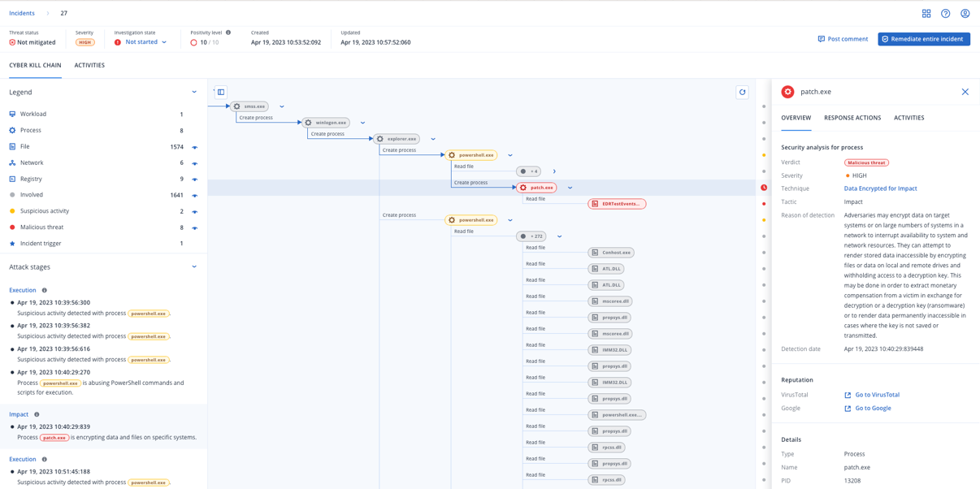The image size is (980, 489).
Task: Click the red patch.exe header icon
Action: [787, 92]
